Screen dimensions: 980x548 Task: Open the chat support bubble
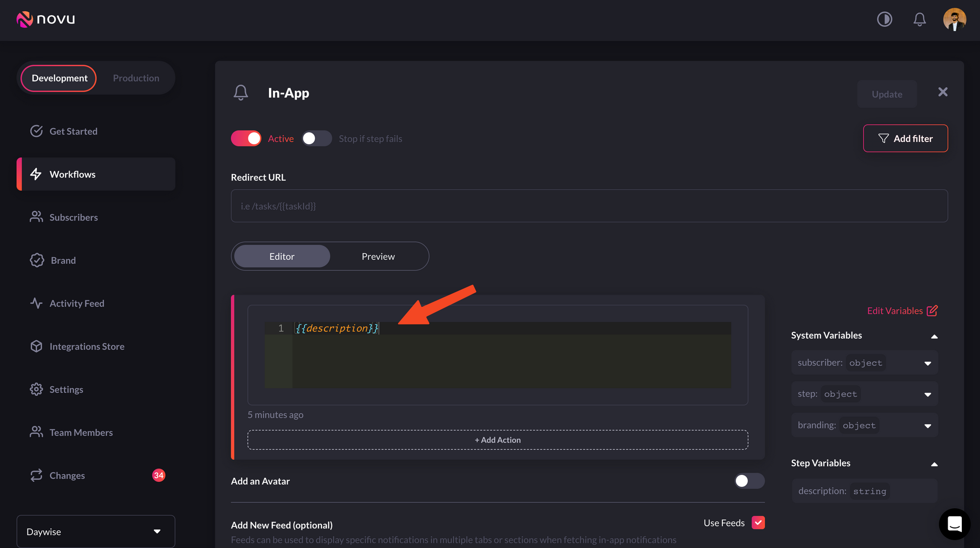coord(954,524)
